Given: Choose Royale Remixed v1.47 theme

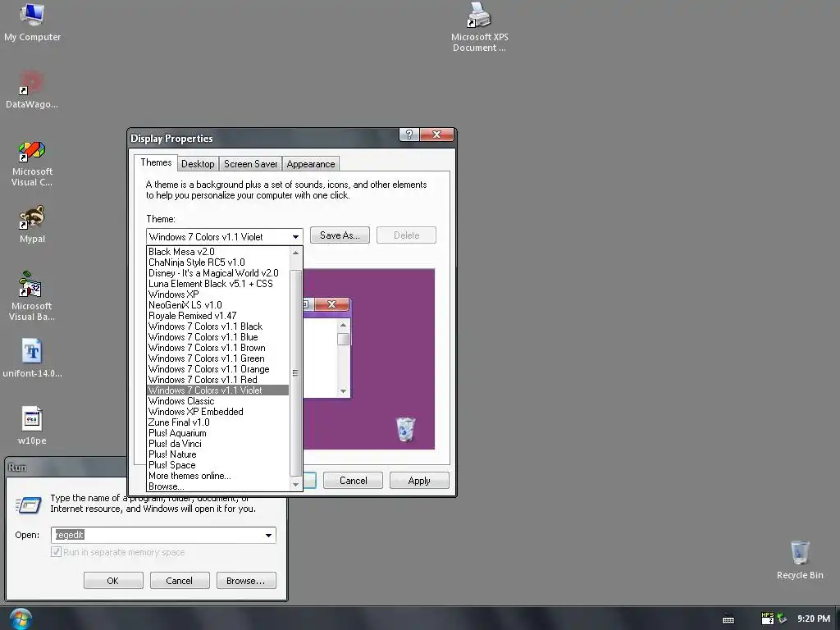Looking at the screenshot, I should [217, 316].
